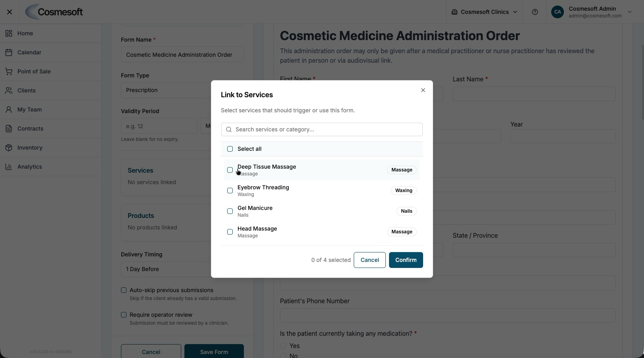This screenshot has width=644, height=358.
Task: Click the Inventory box icon
Action: pyautogui.click(x=9, y=148)
